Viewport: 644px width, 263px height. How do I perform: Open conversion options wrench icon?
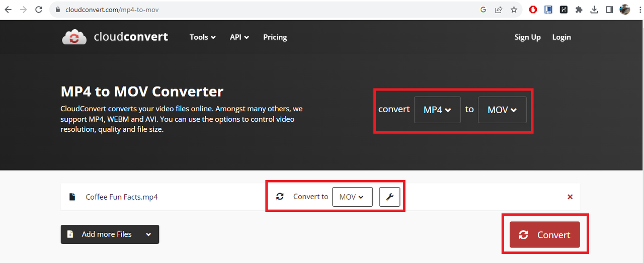tap(389, 197)
